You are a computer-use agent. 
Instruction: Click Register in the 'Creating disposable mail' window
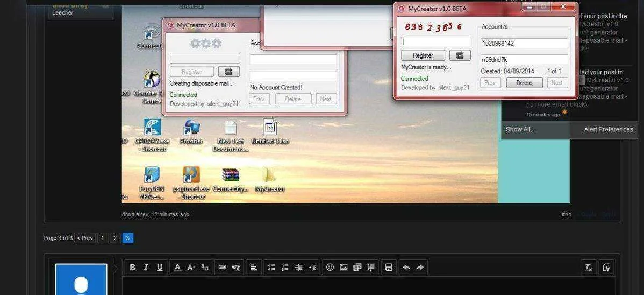tap(192, 72)
